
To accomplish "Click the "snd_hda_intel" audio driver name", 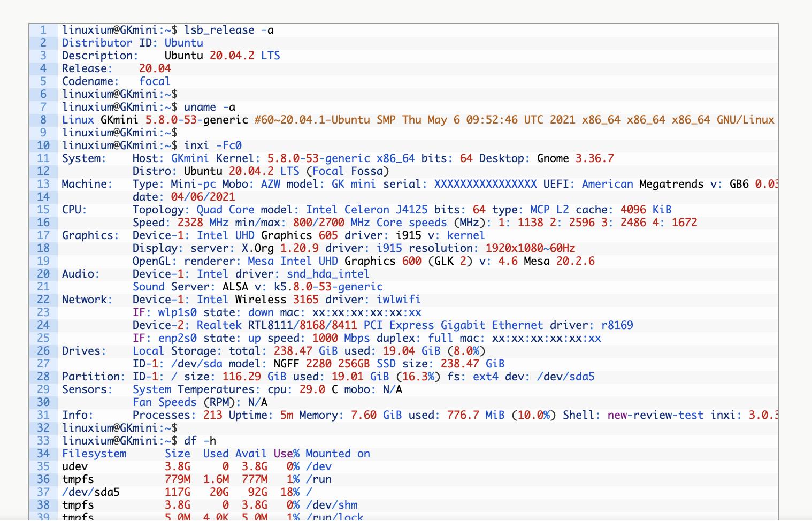I will click(327, 274).
